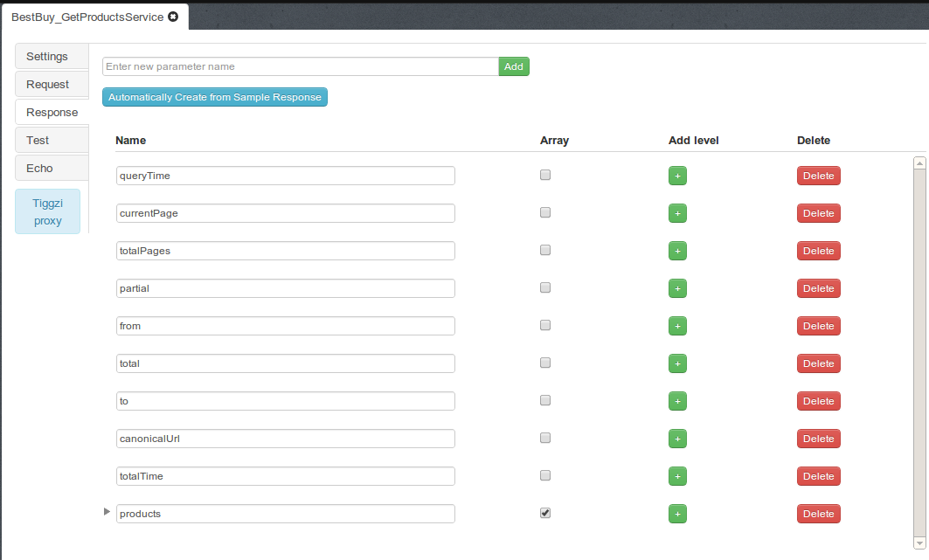The image size is (929, 560).
Task: Add a nested level to products
Action: click(677, 514)
